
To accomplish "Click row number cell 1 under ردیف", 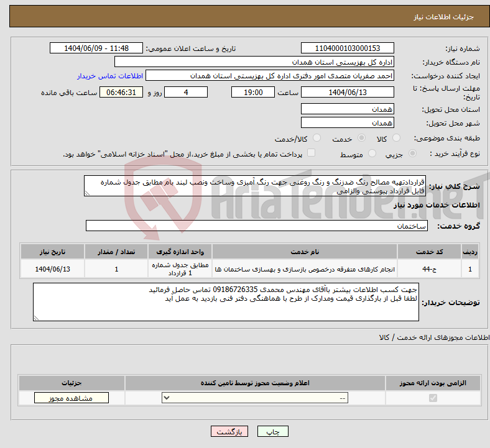I will pyautogui.click(x=470, y=269).
